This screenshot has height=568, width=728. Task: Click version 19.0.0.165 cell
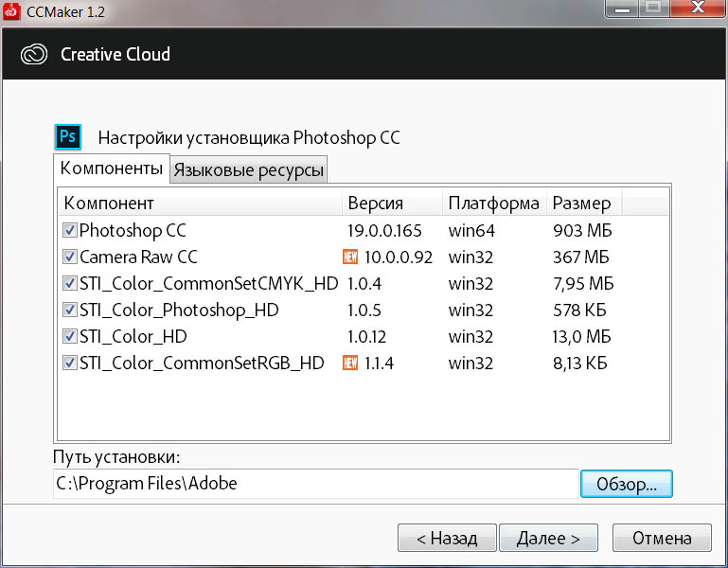click(x=384, y=230)
